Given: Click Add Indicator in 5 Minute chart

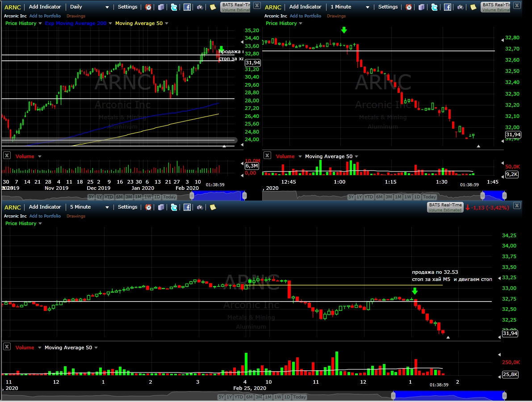Looking at the screenshot, I should pyautogui.click(x=45, y=207).
